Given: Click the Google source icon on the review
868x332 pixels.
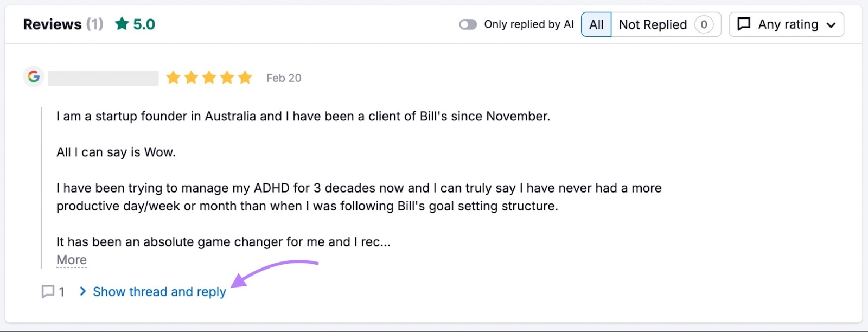Looking at the screenshot, I should [33, 76].
